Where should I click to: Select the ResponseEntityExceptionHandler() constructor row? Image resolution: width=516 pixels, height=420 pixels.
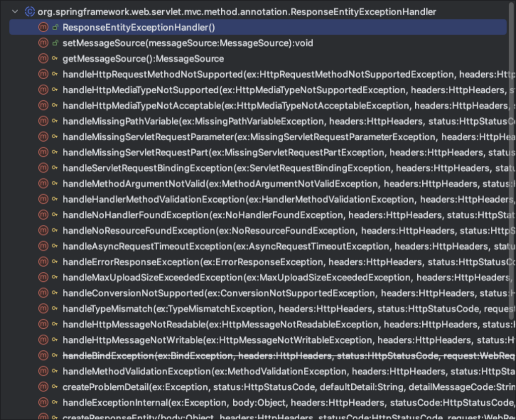tap(258, 27)
